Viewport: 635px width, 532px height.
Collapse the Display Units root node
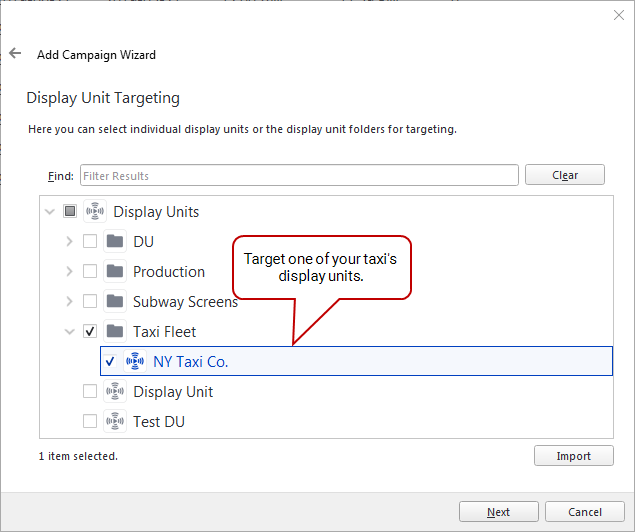[50, 212]
